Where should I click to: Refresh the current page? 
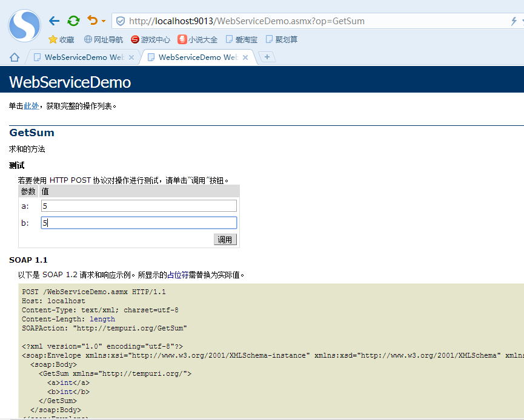[73, 20]
